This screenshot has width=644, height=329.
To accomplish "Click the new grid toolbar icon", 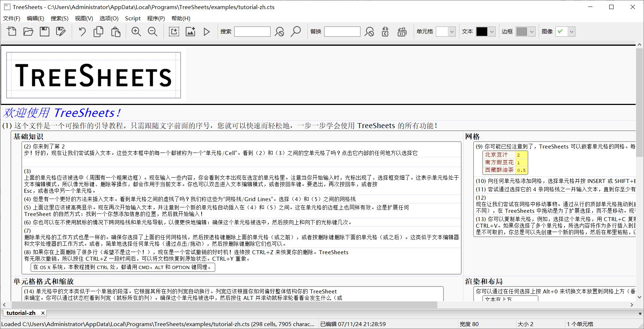I will click(x=174, y=32).
